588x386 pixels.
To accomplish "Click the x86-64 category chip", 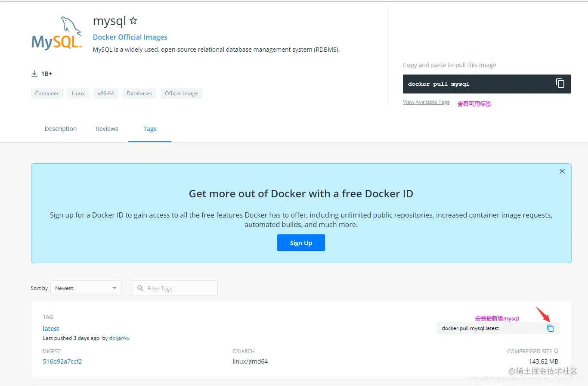I will (106, 93).
